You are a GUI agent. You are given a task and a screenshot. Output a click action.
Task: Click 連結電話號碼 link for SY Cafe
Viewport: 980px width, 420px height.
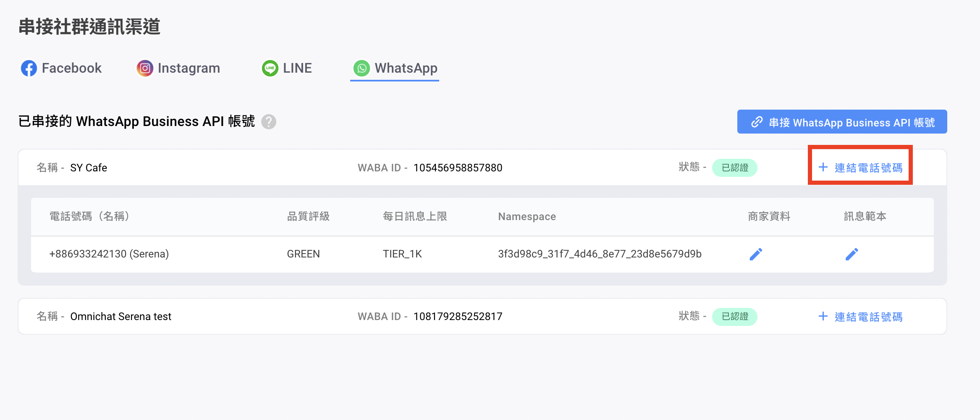(x=868, y=168)
